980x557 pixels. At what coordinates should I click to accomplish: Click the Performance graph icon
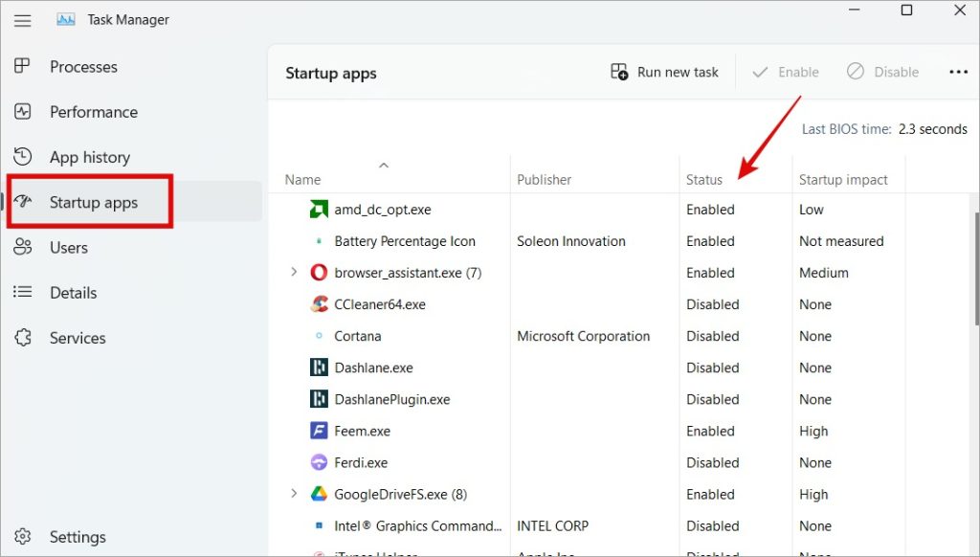(x=23, y=112)
